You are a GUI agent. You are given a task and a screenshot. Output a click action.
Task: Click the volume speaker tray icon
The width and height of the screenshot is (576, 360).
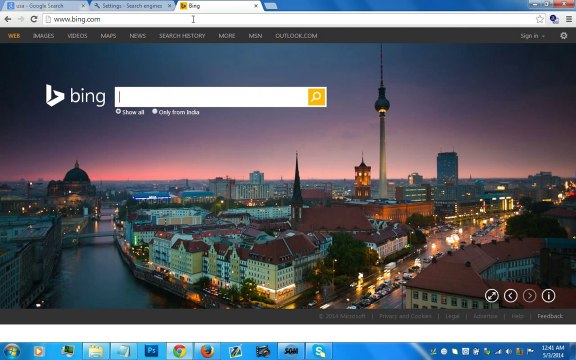509,352
